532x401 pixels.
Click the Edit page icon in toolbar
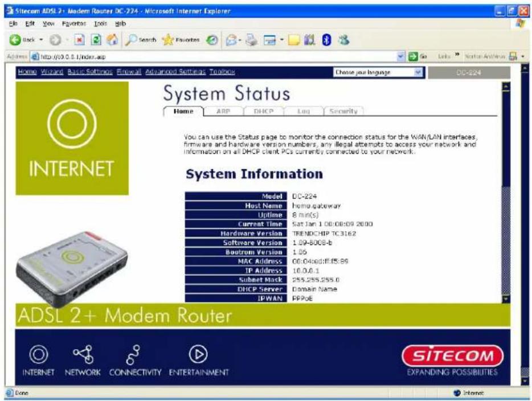(x=270, y=40)
